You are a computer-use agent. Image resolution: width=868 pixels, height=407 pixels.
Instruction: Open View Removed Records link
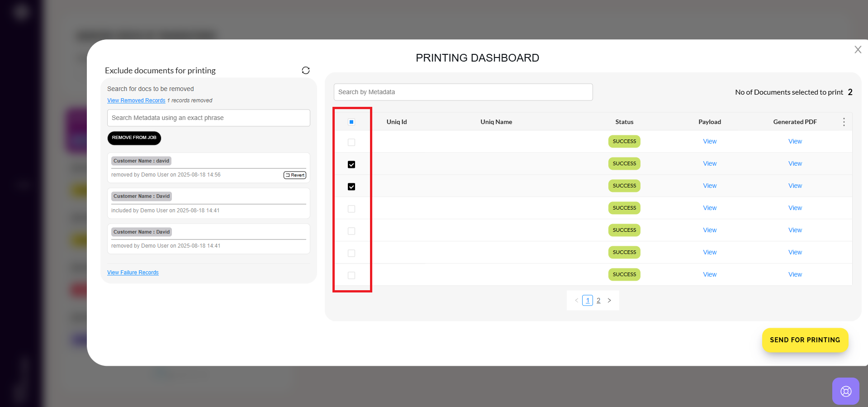pos(136,101)
